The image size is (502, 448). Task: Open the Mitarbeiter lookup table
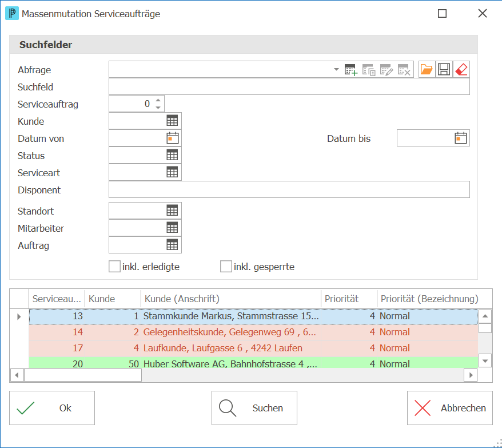[x=172, y=228]
